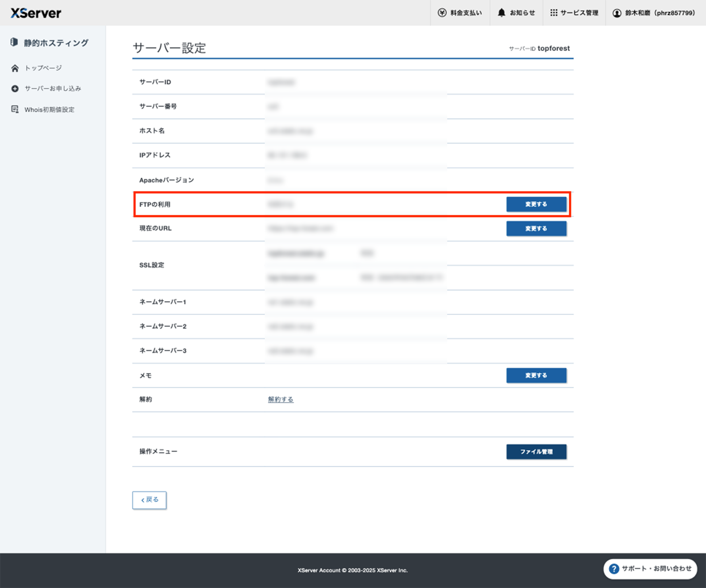
Task: Click the 静的ホスティング shield icon
Action: [x=14, y=42]
